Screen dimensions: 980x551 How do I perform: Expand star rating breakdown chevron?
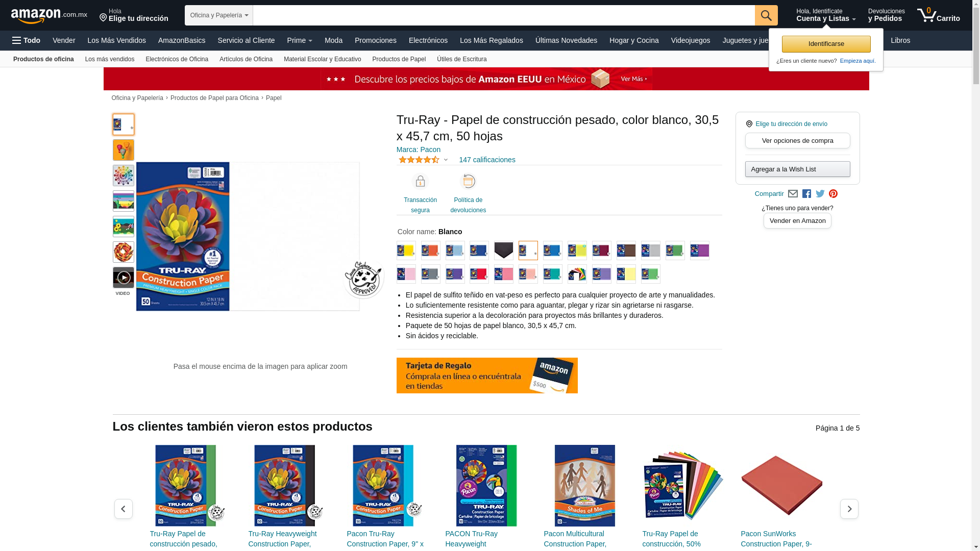coord(446,160)
